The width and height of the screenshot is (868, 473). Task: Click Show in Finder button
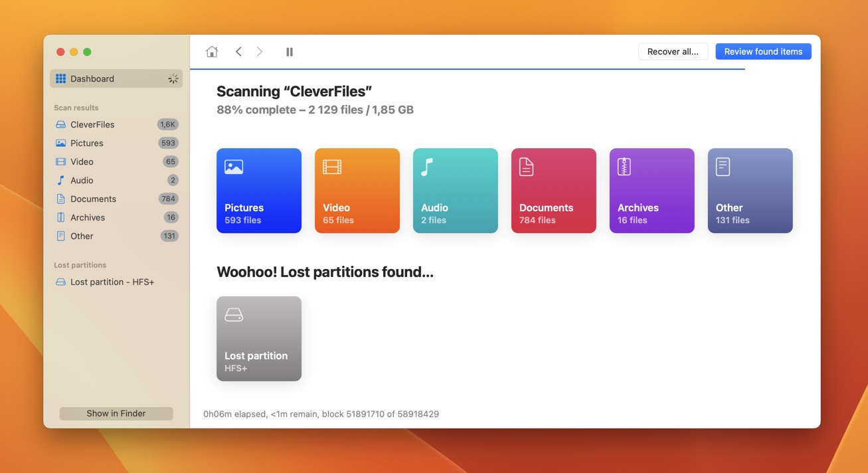(x=116, y=413)
